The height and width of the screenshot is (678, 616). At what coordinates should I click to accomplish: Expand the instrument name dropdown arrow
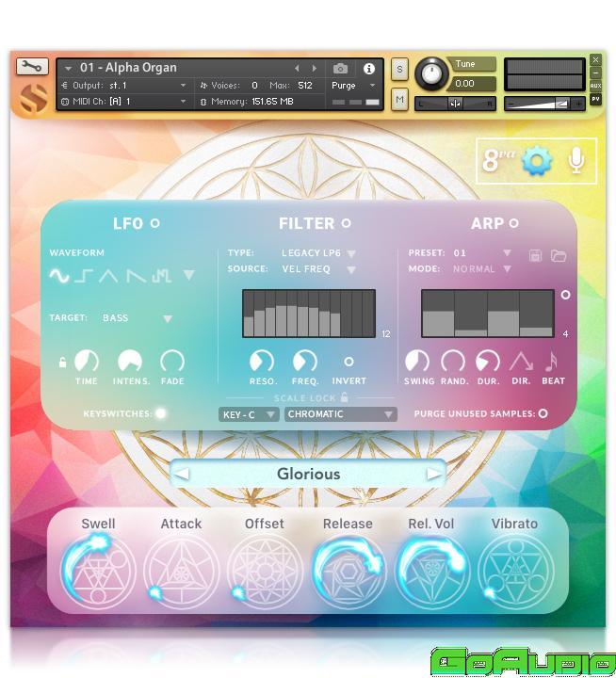coord(68,69)
